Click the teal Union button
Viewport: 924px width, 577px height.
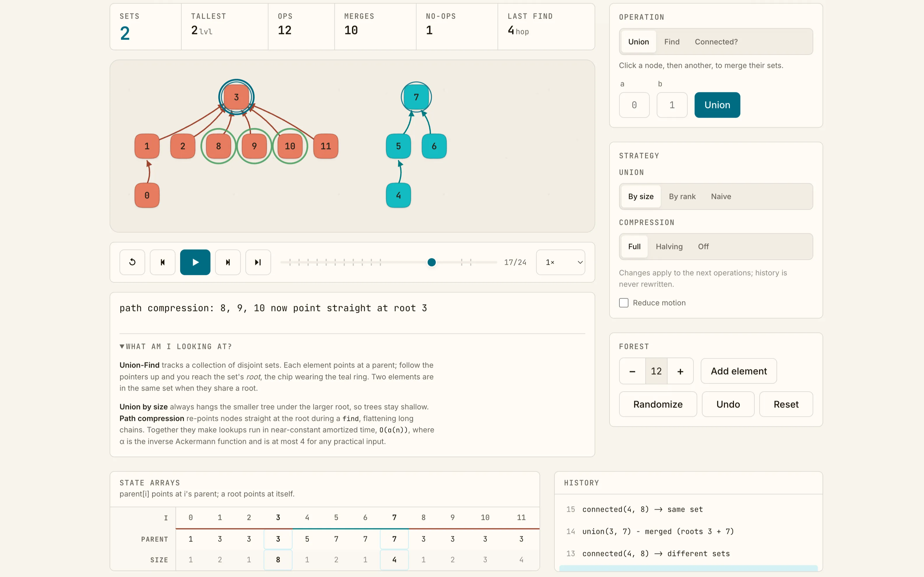tap(717, 105)
